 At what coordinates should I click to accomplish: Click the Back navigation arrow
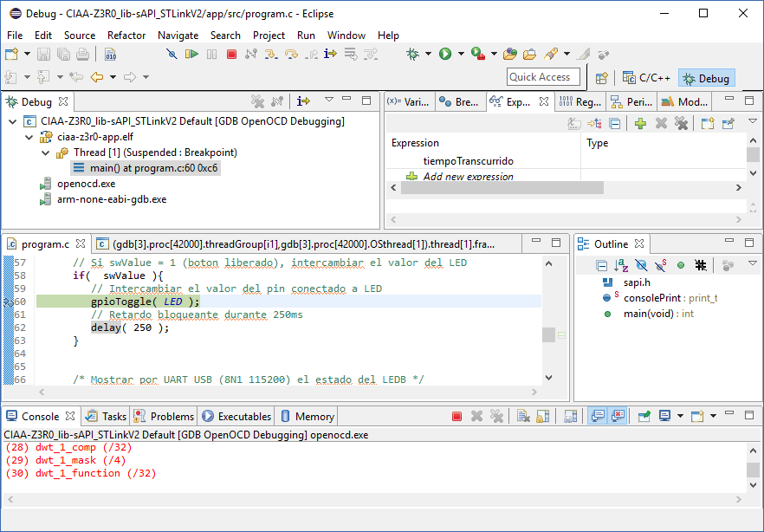click(x=97, y=77)
